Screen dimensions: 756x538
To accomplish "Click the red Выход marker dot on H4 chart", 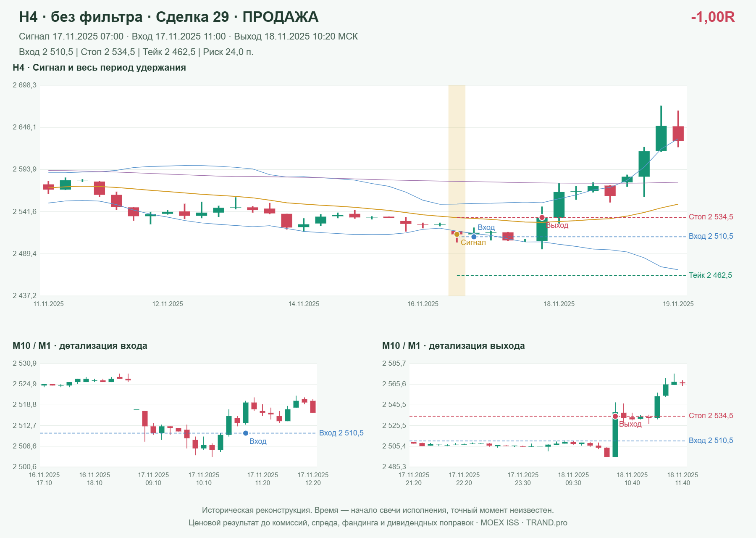I will tap(542, 218).
